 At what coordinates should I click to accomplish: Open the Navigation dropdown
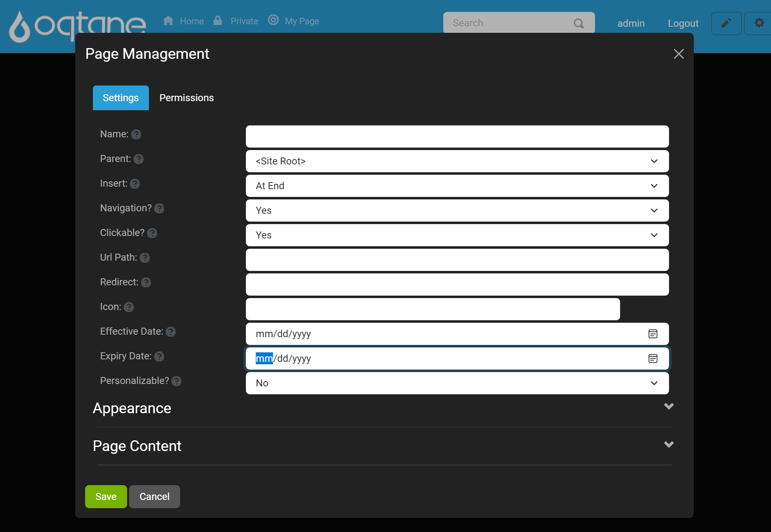point(457,210)
